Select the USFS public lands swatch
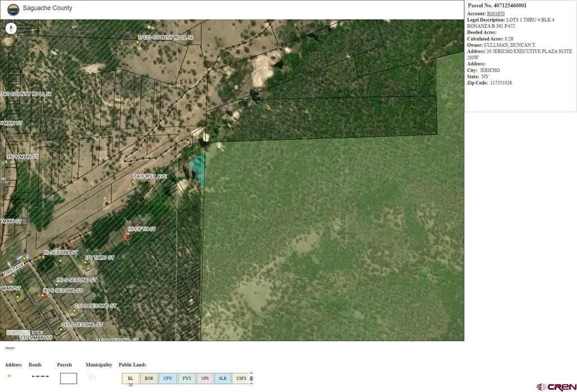Image resolution: width=577 pixels, height=392 pixels. coord(241,378)
